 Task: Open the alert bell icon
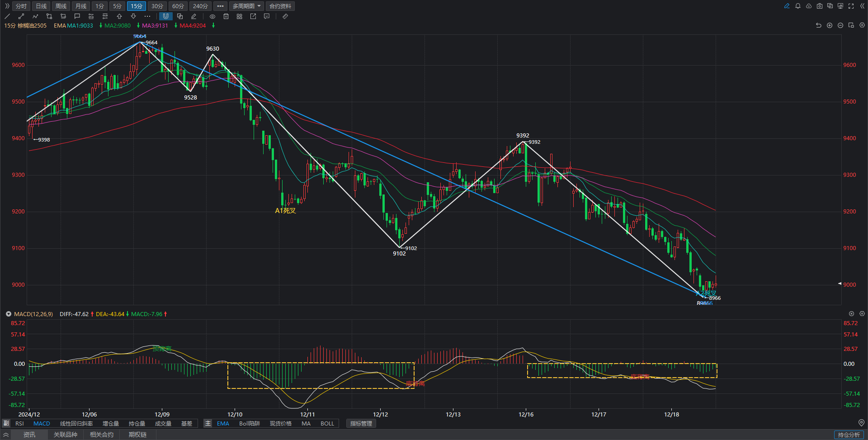(798, 6)
